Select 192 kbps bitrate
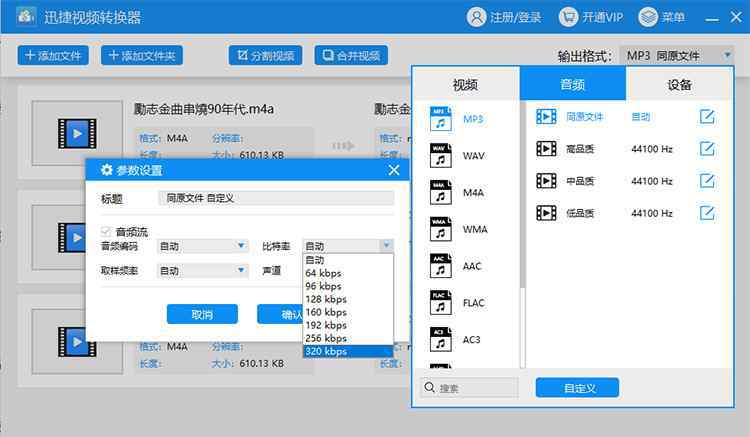The width and height of the screenshot is (750, 437). pos(348,325)
